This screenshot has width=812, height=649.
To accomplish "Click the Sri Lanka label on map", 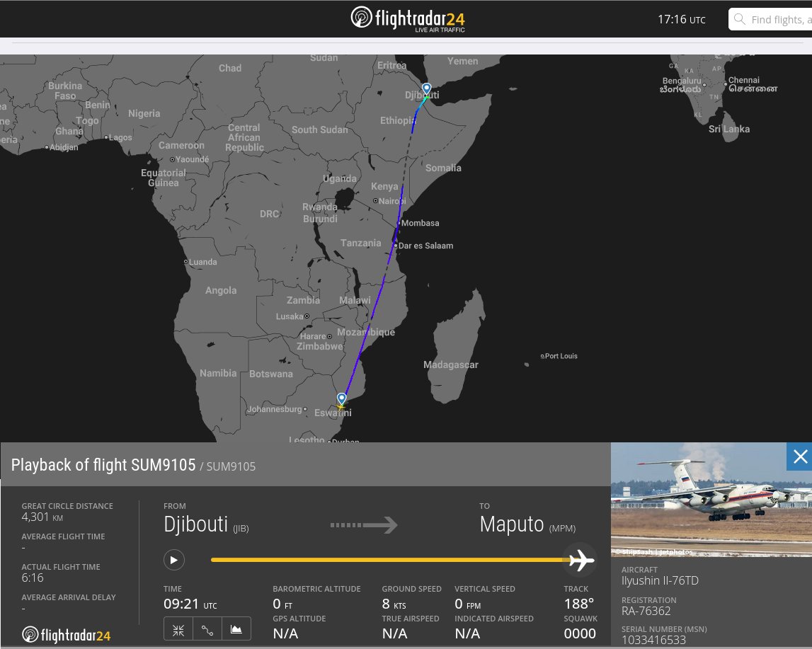I will [729, 129].
